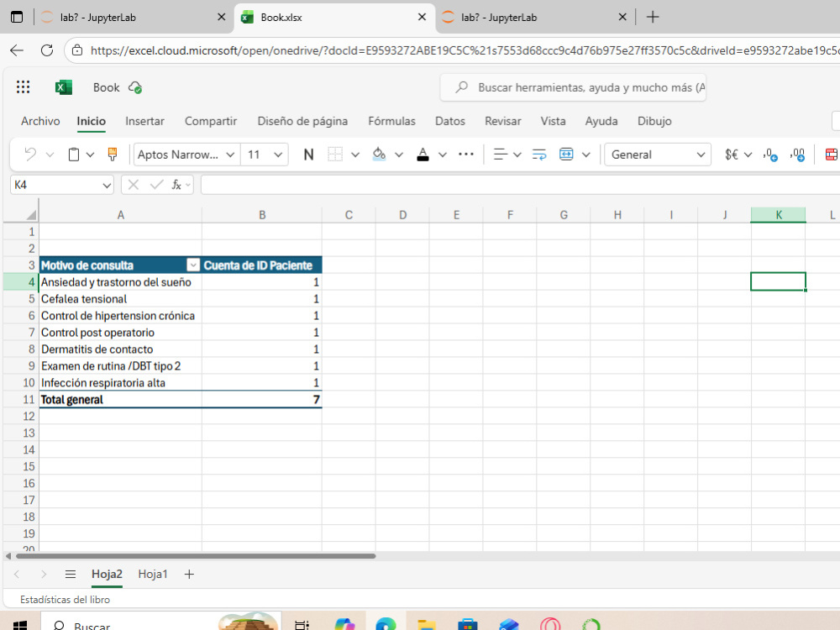The width and height of the screenshot is (840, 630).
Task: Apply the fill color bucket
Action: point(379,155)
